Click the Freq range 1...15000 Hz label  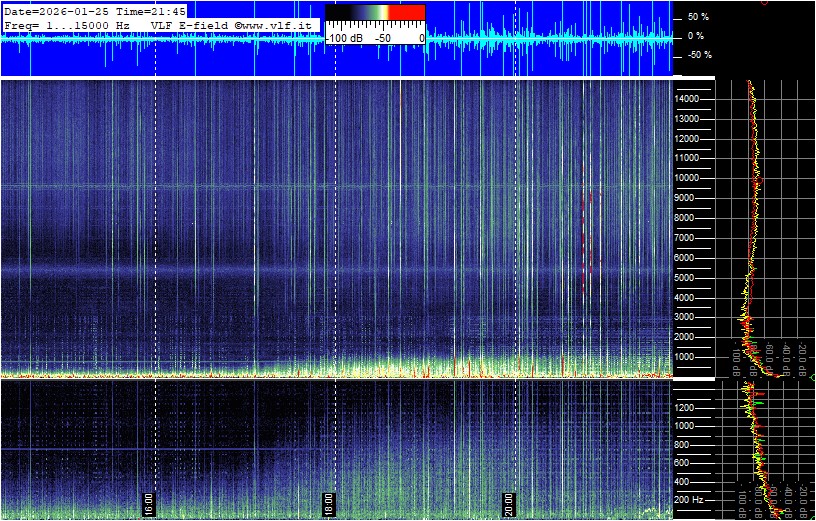(x=67, y=24)
